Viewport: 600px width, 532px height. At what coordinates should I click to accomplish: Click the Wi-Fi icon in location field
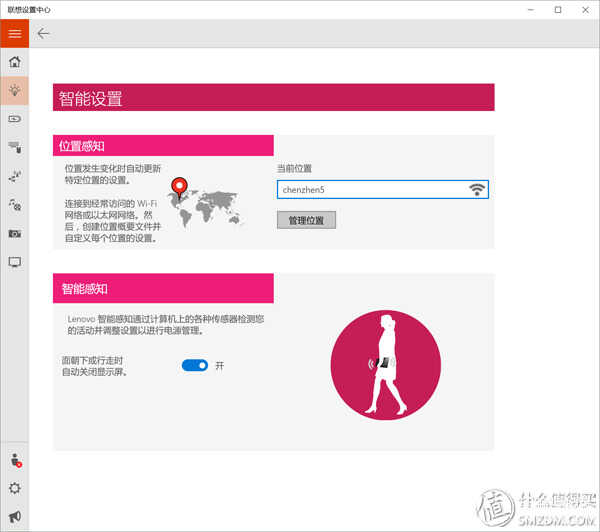point(477,189)
